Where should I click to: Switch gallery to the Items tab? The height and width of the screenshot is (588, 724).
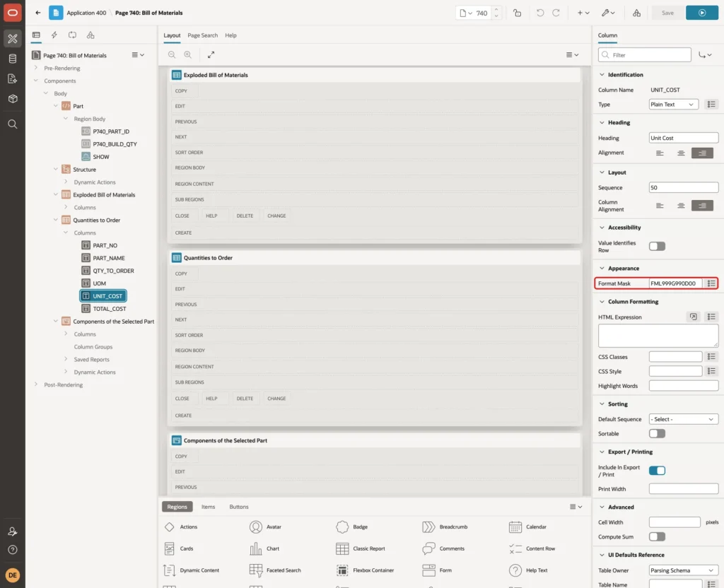tap(209, 507)
